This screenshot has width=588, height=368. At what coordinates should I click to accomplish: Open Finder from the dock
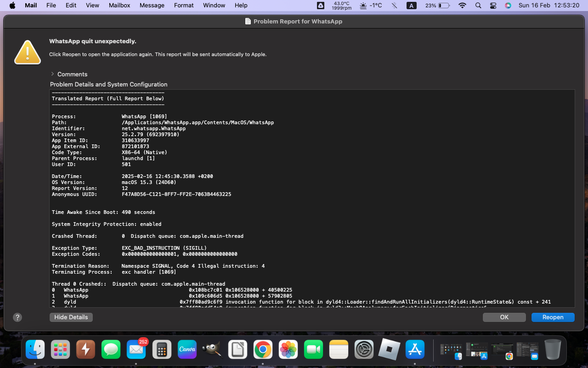(x=35, y=350)
